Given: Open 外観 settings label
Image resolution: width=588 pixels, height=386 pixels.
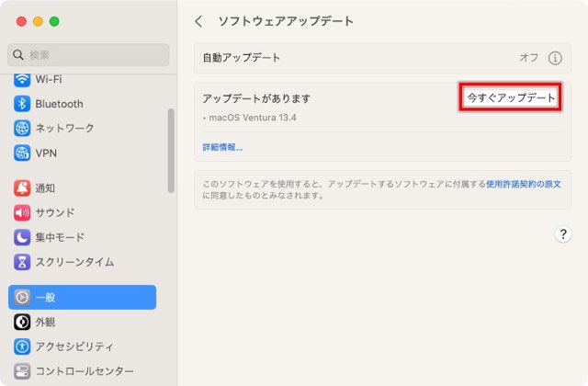Looking at the screenshot, I should click(45, 322).
